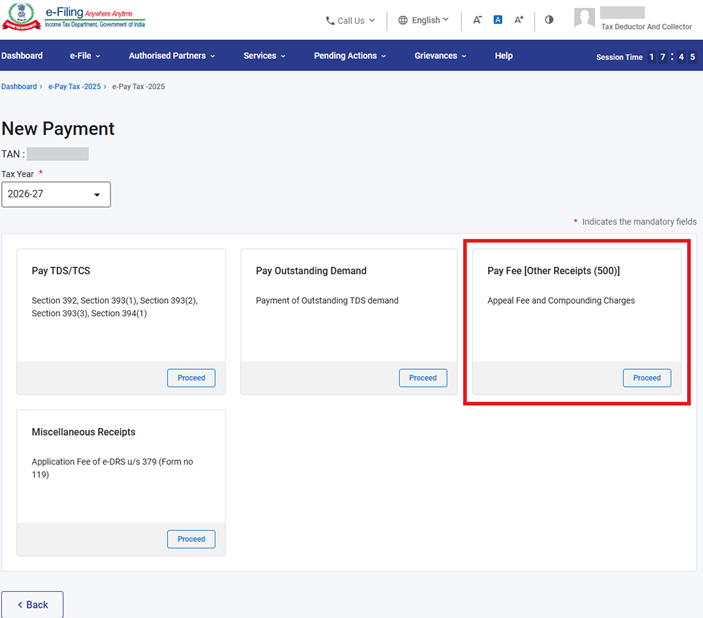Click the e-Filing portal logo
The image size is (703, 618).
coord(73,19)
